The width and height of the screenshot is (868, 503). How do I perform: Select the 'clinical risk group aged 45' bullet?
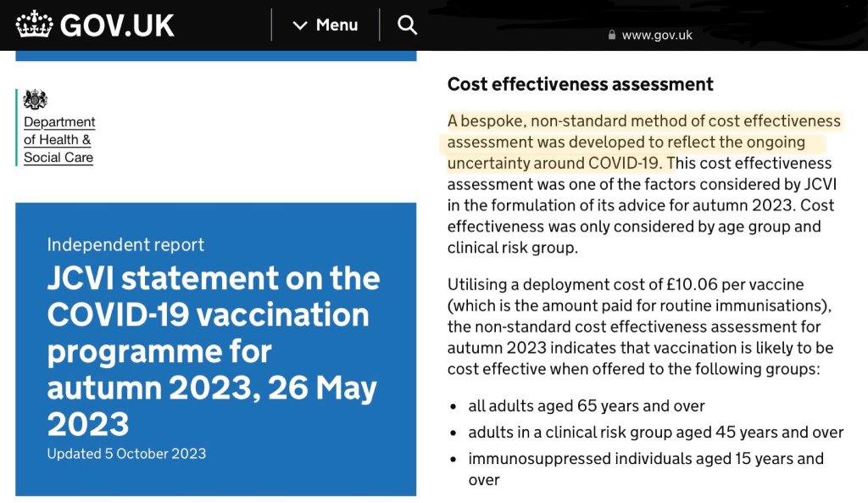[x=655, y=433]
